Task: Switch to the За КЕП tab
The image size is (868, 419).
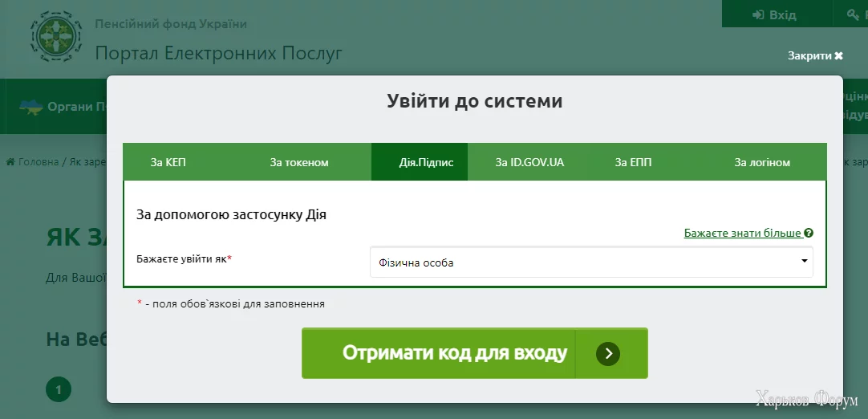Action: [168, 162]
